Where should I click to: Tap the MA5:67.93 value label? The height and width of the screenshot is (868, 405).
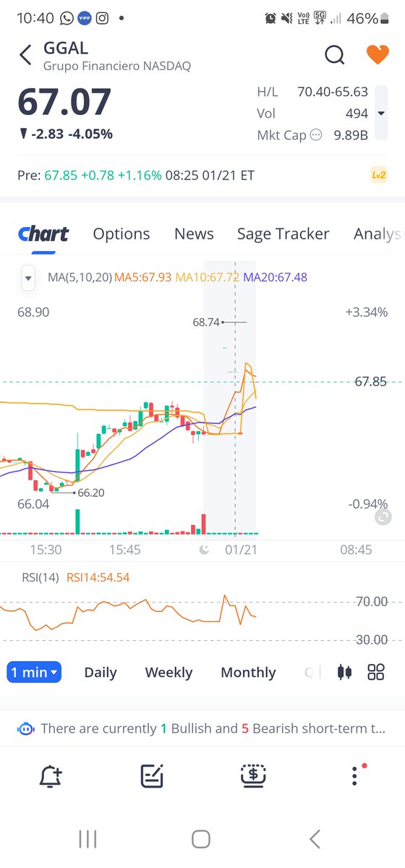point(143,277)
